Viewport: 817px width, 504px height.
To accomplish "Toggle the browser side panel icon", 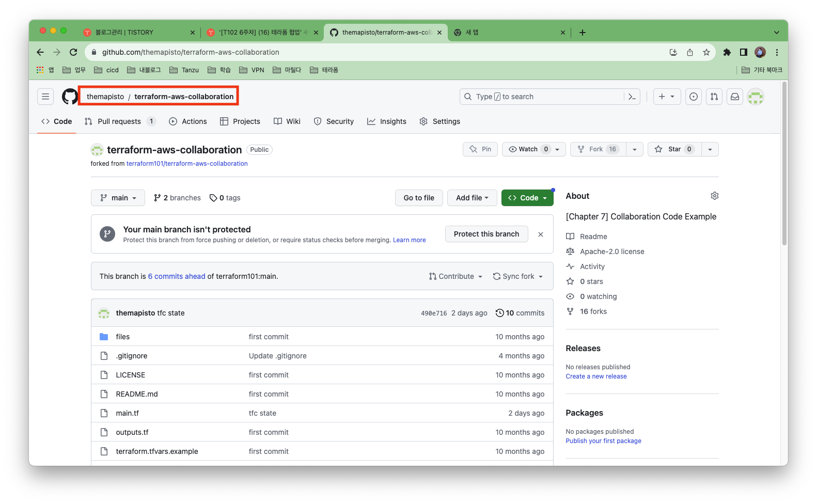I will [x=744, y=52].
